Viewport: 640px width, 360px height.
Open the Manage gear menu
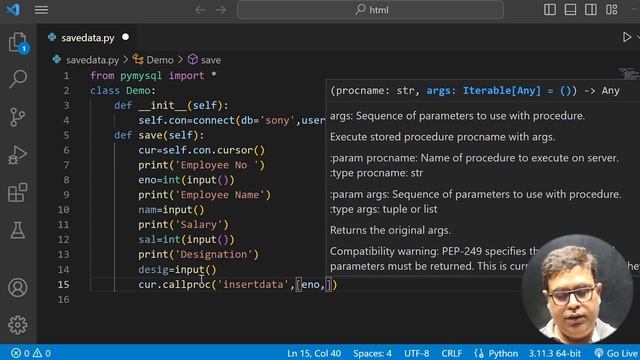pos(18,325)
